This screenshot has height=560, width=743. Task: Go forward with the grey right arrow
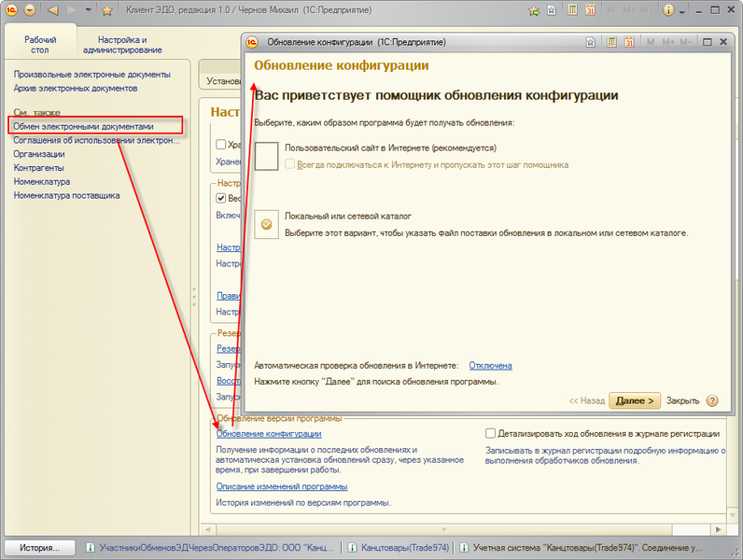72,10
